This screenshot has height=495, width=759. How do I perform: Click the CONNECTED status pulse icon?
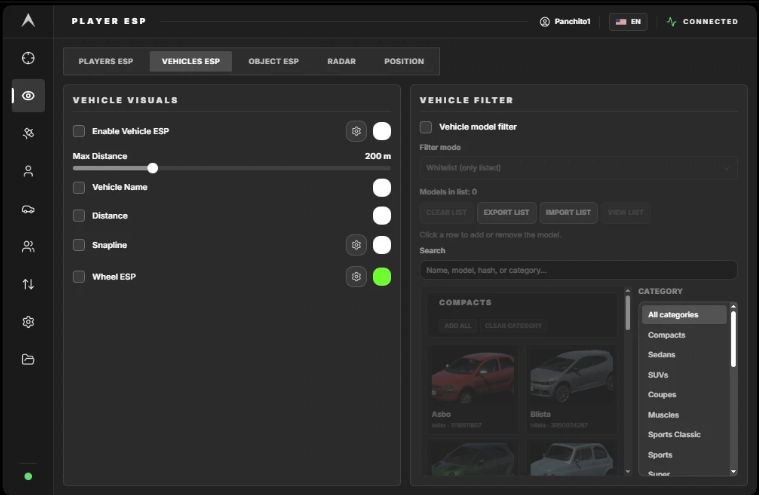pyautogui.click(x=671, y=22)
